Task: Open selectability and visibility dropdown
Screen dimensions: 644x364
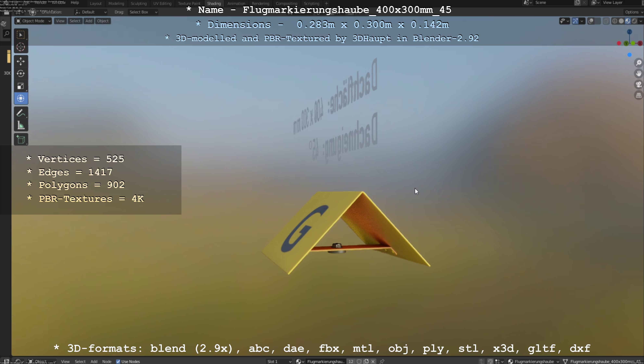Action: 565,21
